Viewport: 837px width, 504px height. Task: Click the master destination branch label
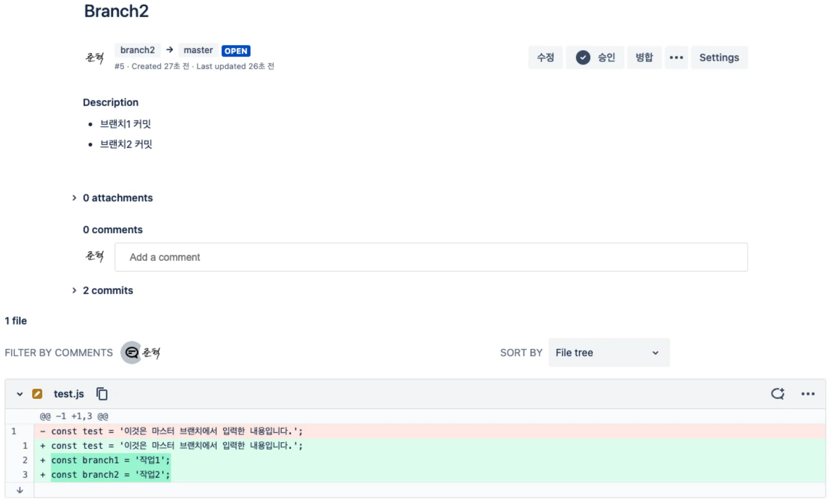click(x=198, y=50)
